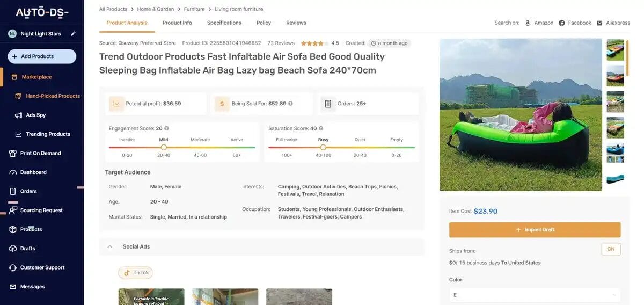Click the Saturation Score info icon
Screen dimensions: 644x305
tap(321, 129)
